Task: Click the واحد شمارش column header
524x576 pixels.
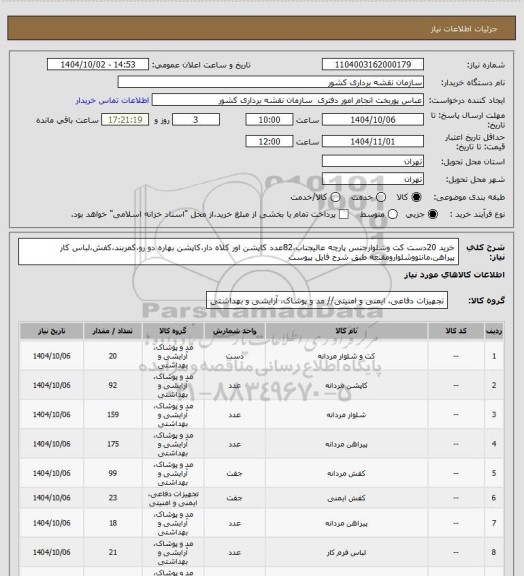Action: (x=234, y=331)
